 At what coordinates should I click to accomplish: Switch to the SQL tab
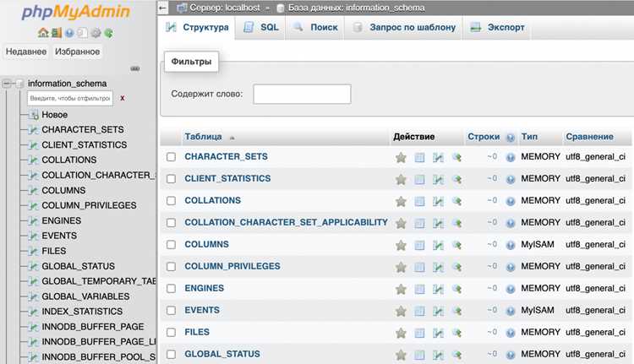click(x=261, y=28)
